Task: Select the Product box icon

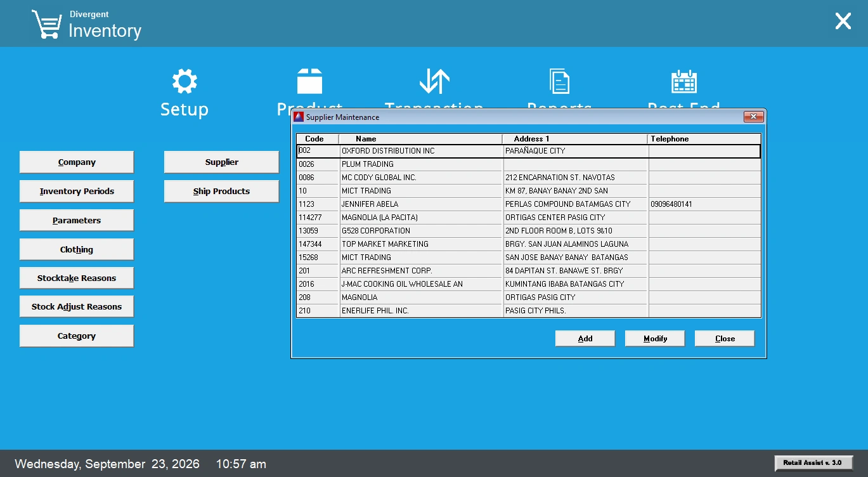Action: coord(309,81)
